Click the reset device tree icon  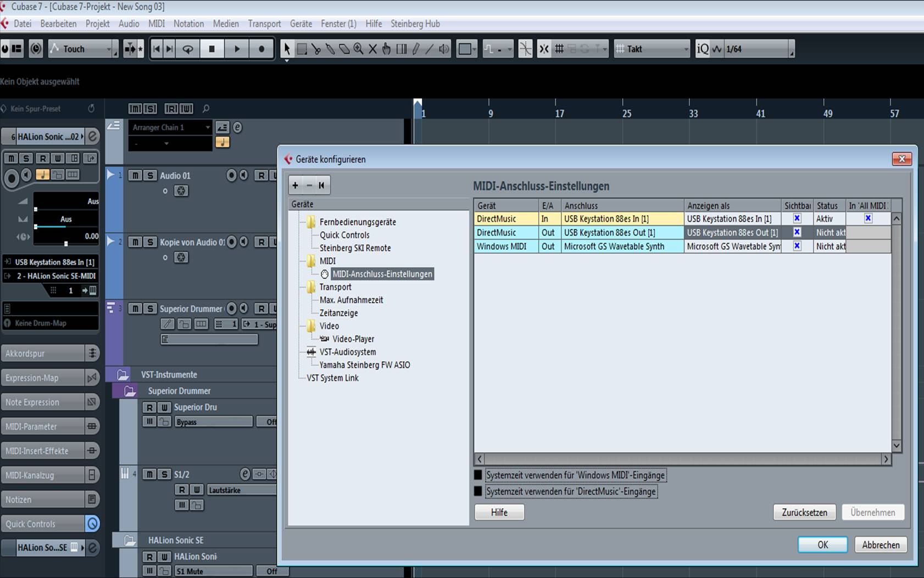[322, 186]
